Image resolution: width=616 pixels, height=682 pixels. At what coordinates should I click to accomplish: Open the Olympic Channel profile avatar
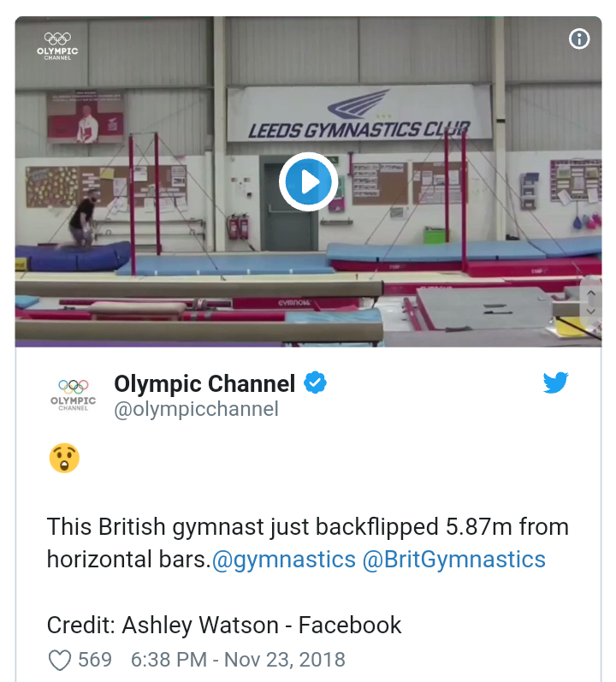[x=73, y=394]
